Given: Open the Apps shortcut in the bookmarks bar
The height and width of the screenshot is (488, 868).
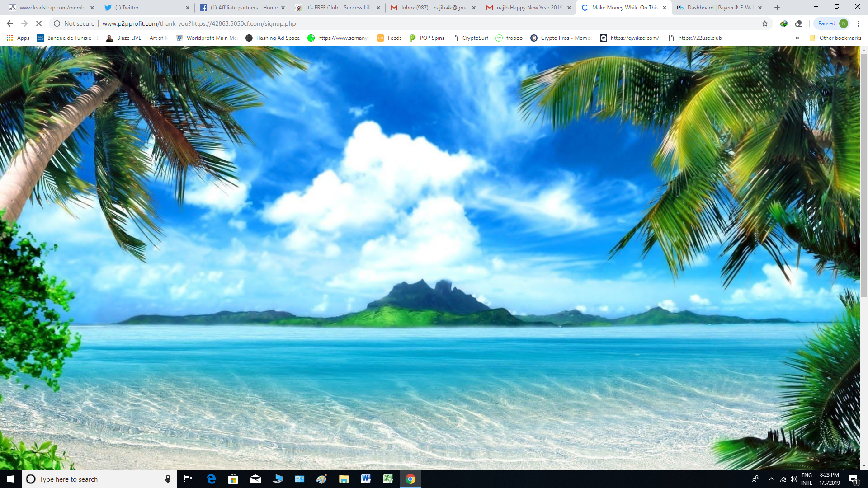Looking at the screenshot, I should tap(18, 38).
